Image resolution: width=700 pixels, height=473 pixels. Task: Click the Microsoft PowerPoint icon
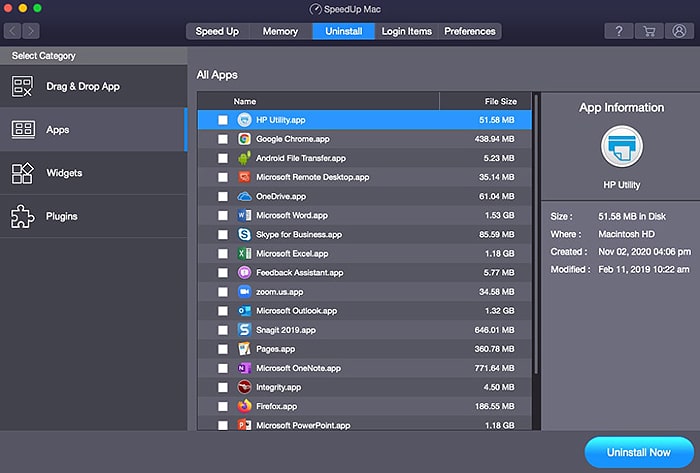[244, 425]
